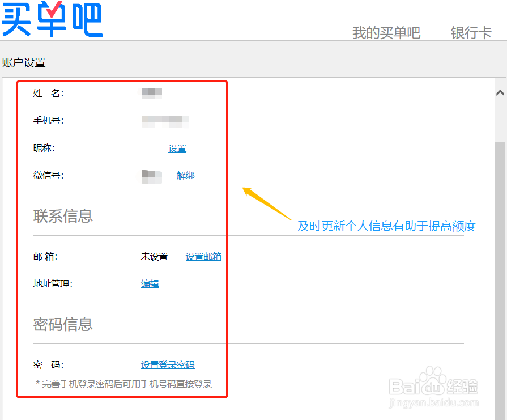Click the 密码信息 section heading
Image resolution: width=507 pixels, height=420 pixels.
tap(63, 324)
